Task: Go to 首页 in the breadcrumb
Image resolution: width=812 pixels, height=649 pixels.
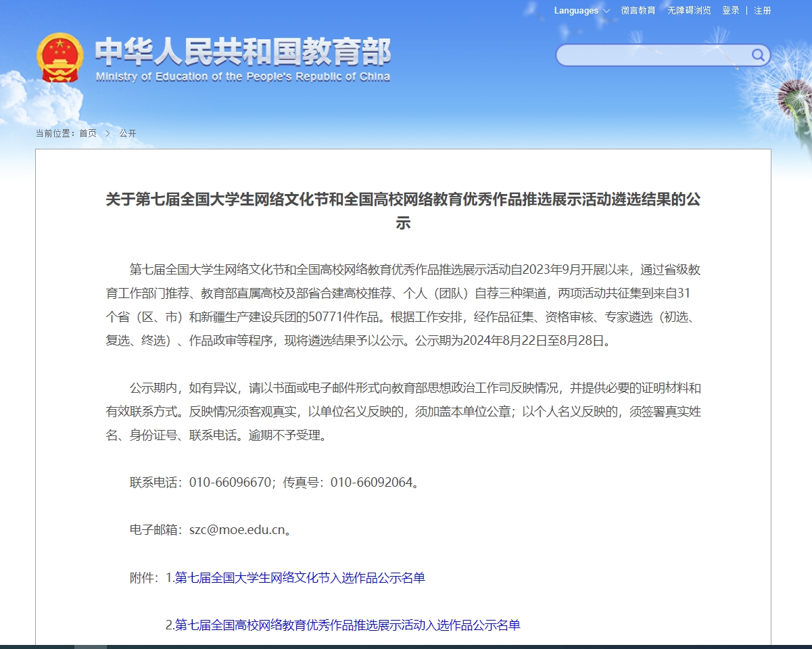Action: pos(88,133)
